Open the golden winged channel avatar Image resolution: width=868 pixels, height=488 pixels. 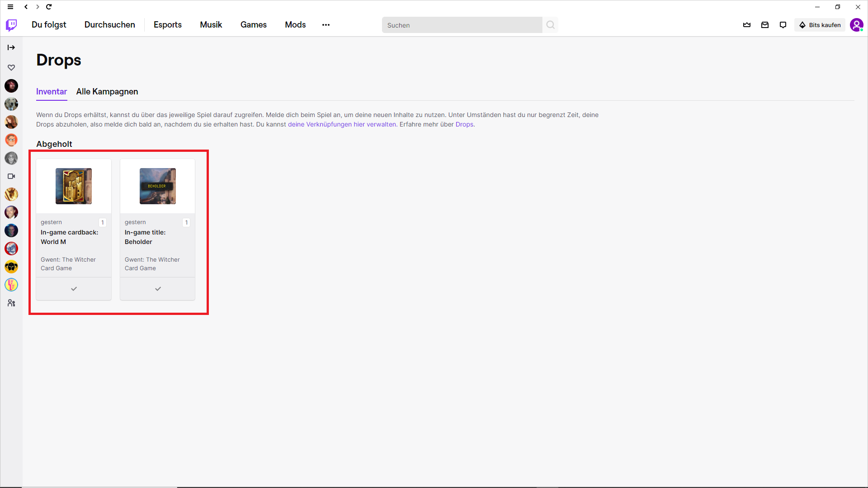(11, 194)
